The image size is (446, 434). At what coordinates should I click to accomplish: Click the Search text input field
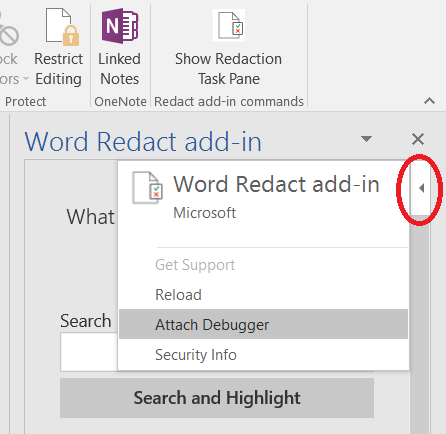(89, 352)
